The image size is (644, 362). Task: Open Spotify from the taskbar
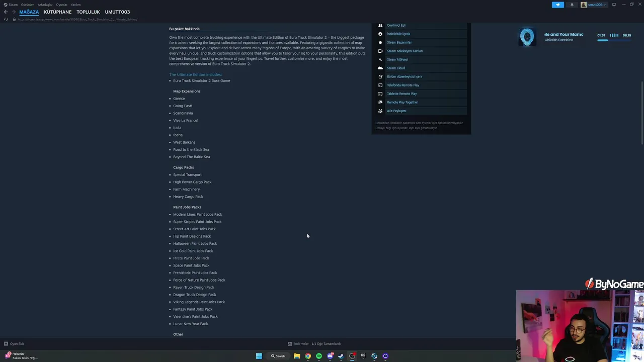point(319,356)
